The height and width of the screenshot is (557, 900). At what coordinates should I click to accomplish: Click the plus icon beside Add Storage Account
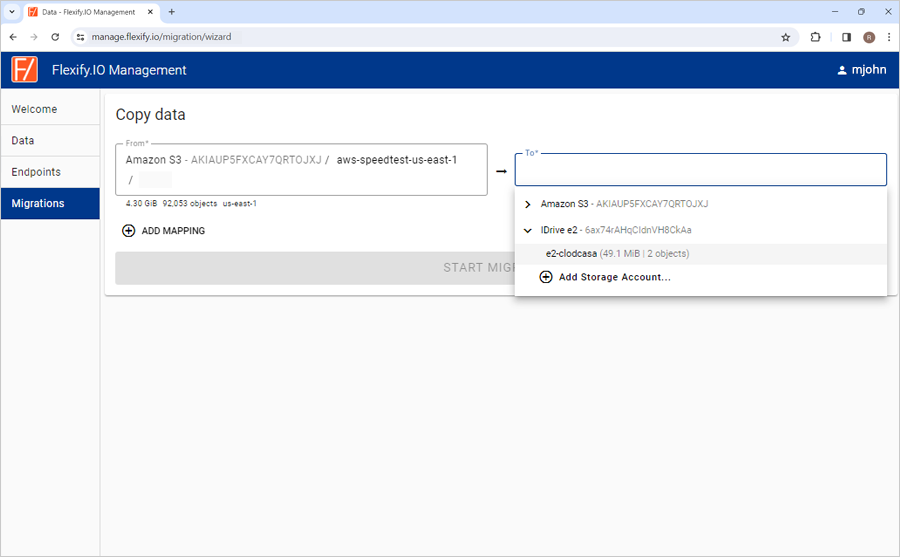(546, 277)
